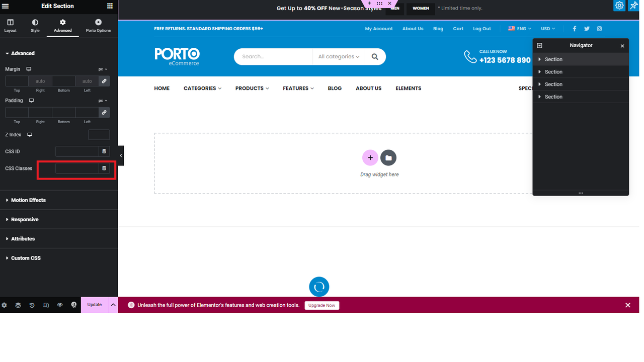644x362 pixels.
Task: Click section handle add icon
Action: (369, 3)
